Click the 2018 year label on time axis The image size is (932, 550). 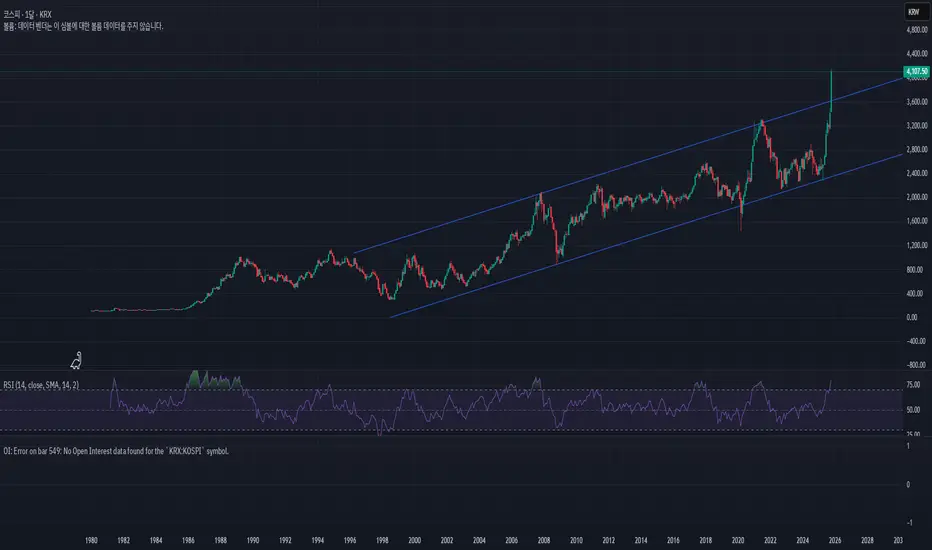click(x=706, y=540)
